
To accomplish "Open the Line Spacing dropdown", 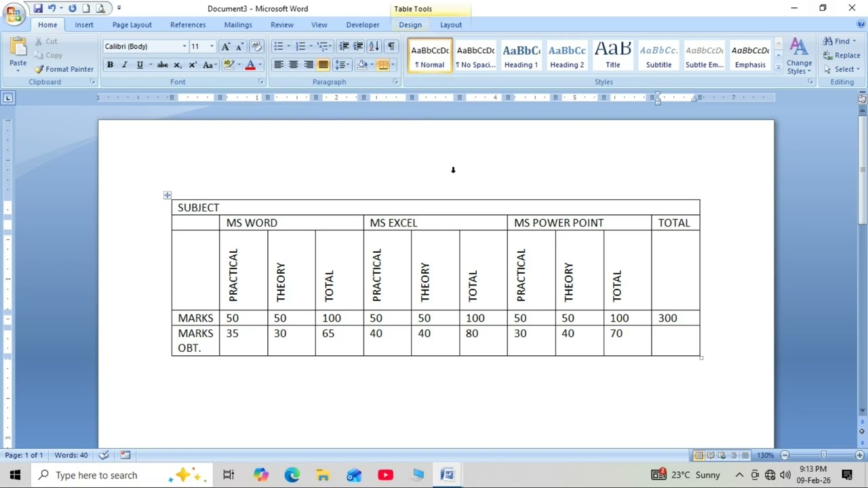I will 342,65.
